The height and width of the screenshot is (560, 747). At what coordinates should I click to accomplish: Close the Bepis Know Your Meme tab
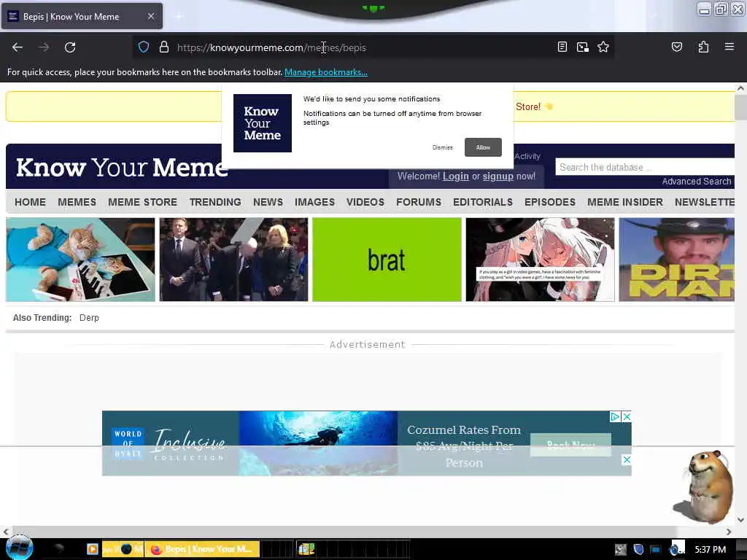(x=151, y=16)
